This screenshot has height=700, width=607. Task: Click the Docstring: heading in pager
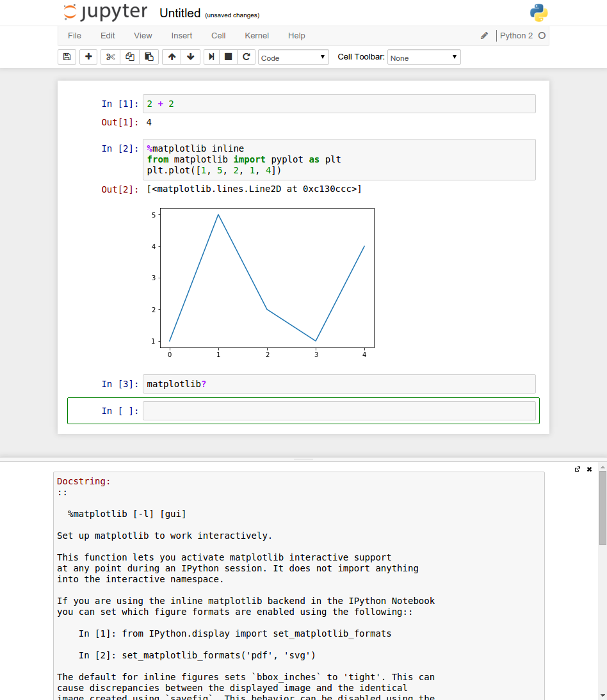coord(83,481)
